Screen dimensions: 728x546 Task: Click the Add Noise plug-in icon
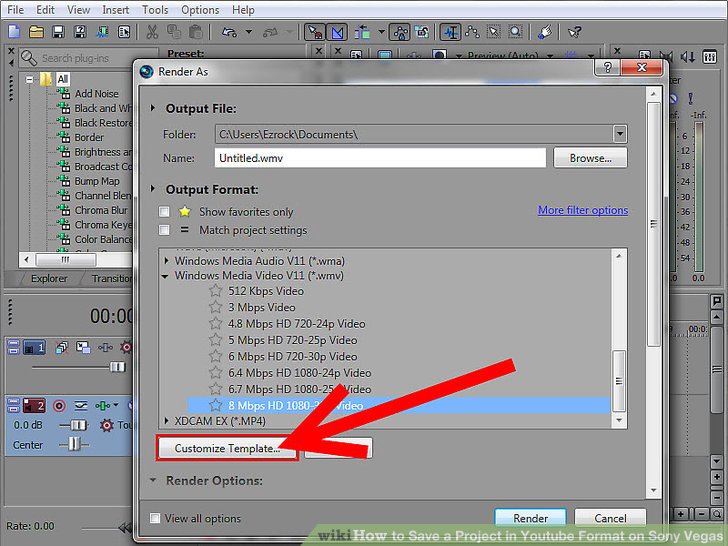64,94
